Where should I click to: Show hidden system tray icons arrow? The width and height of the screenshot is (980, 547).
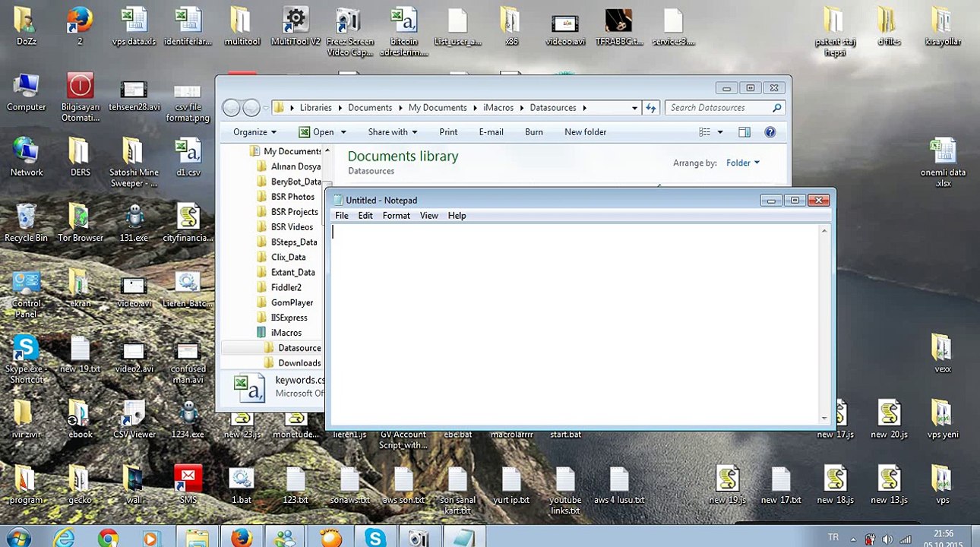(x=853, y=538)
